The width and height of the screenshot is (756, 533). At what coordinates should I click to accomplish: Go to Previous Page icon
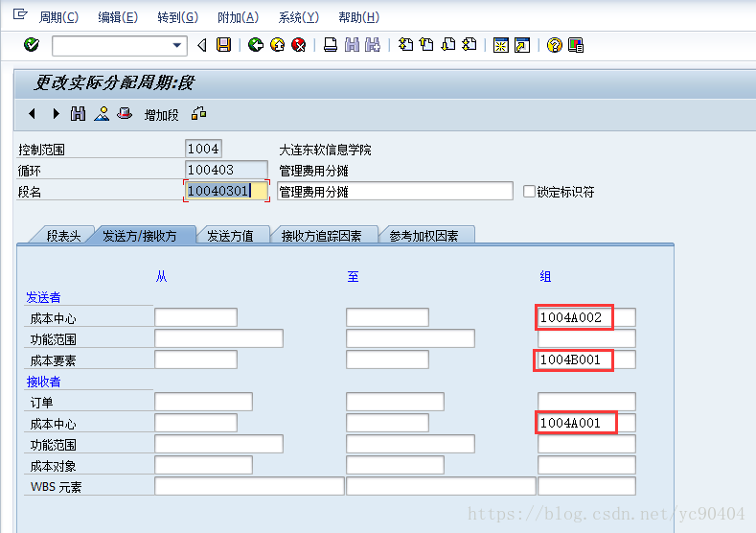(426, 45)
